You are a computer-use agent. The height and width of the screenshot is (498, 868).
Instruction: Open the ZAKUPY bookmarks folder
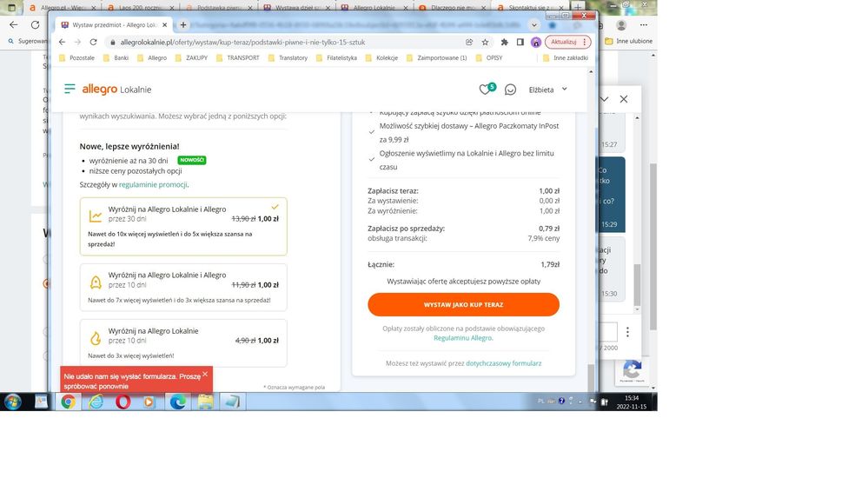tap(191, 57)
